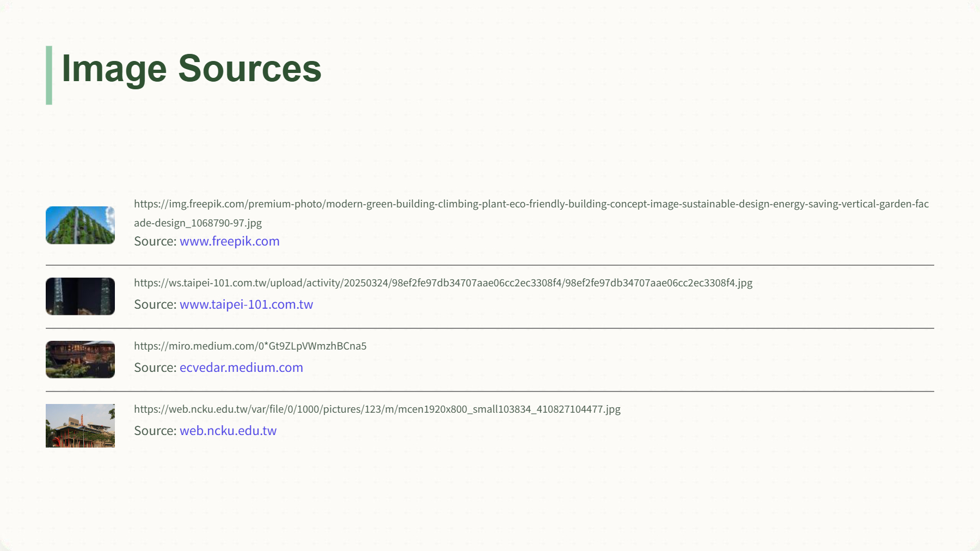Viewport: 980px width, 551px height.
Task: Click the green accent bar beside the title
Action: [49, 75]
